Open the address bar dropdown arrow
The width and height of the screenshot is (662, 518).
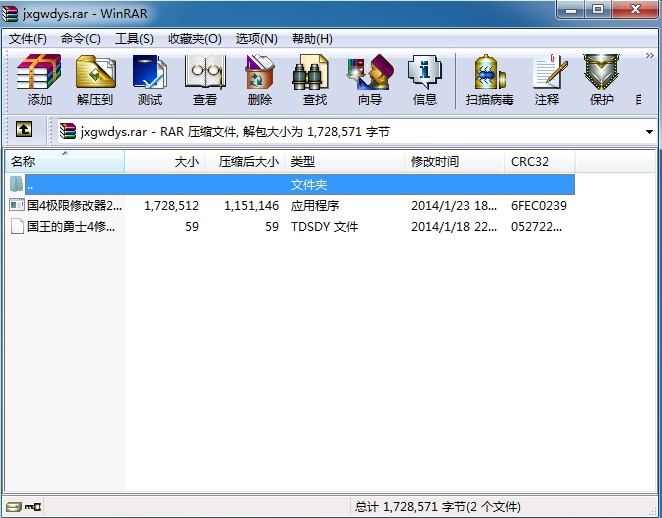(x=649, y=132)
